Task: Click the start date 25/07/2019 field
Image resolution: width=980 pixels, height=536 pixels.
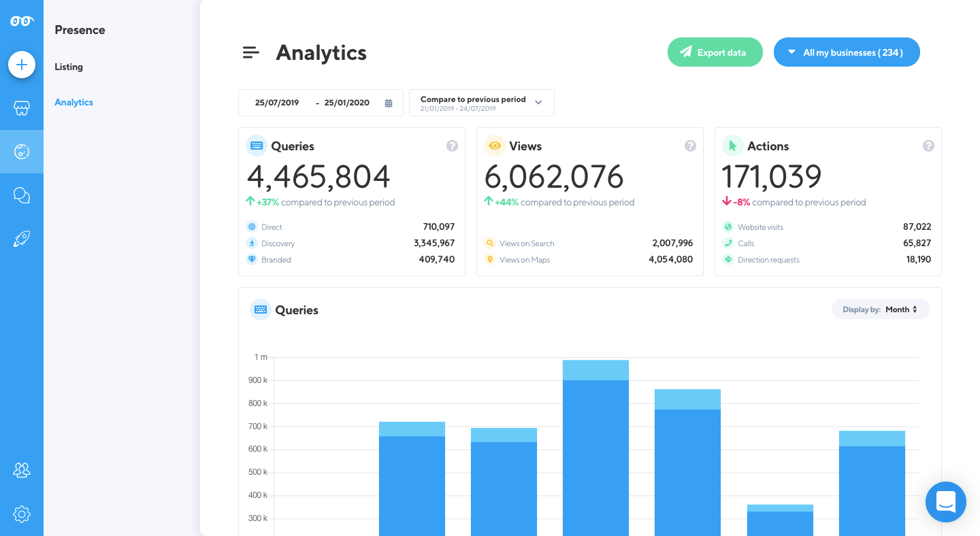Action: (277, 103)
